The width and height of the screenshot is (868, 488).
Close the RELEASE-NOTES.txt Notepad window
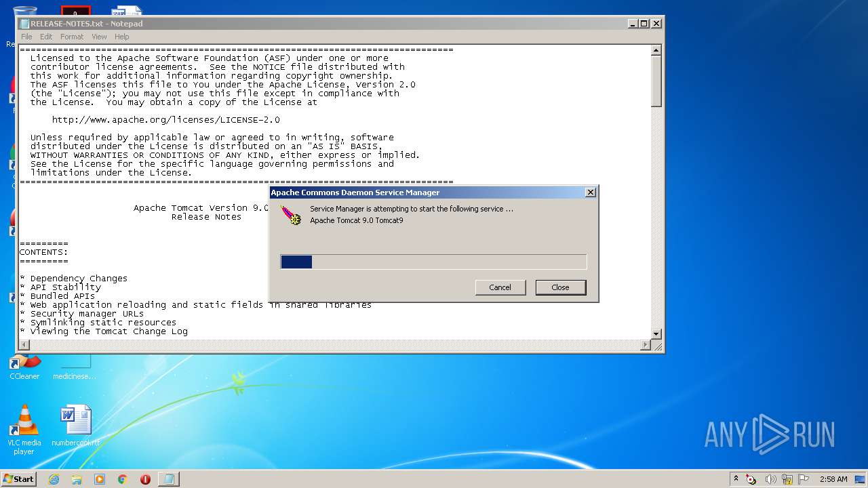656,23
